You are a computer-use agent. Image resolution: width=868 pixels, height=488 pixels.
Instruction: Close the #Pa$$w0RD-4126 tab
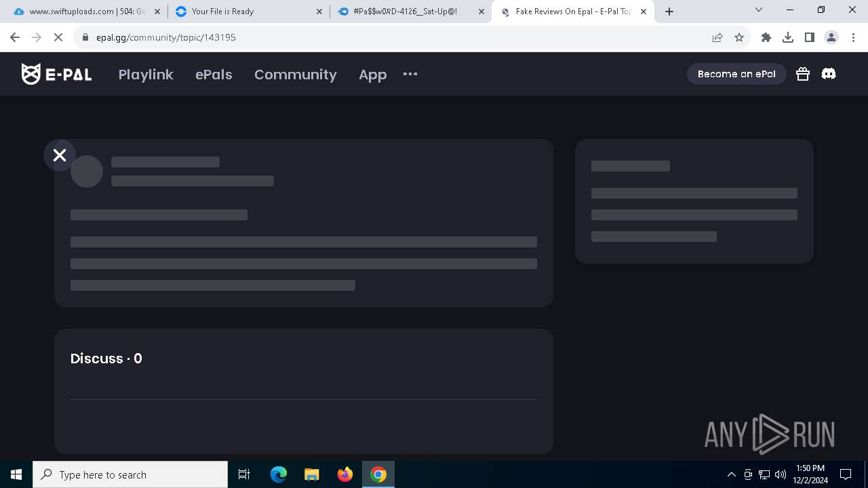(x=481, y=12)
